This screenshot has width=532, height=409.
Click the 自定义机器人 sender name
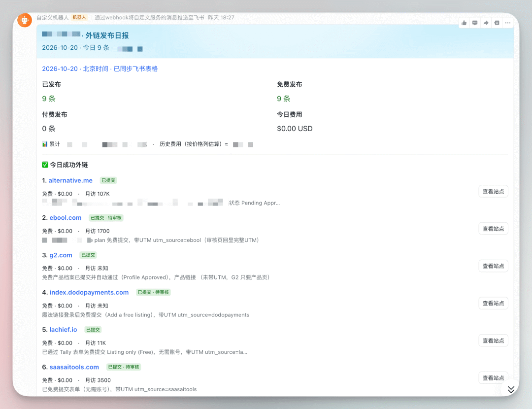[53, 18]
